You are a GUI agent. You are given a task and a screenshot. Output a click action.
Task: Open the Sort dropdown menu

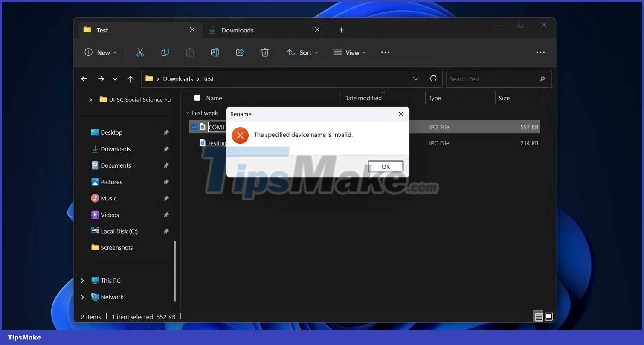[303, 52]
